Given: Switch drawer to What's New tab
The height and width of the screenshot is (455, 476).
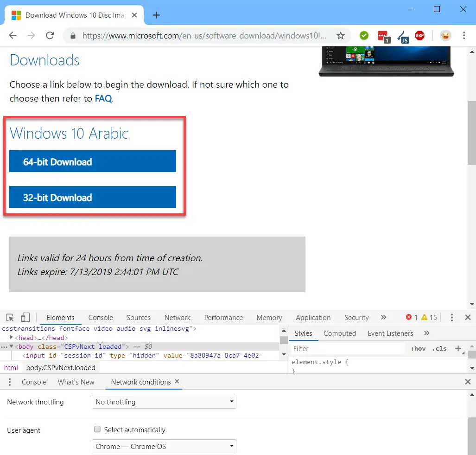Looking at the screenshot, I should point(76,382).
